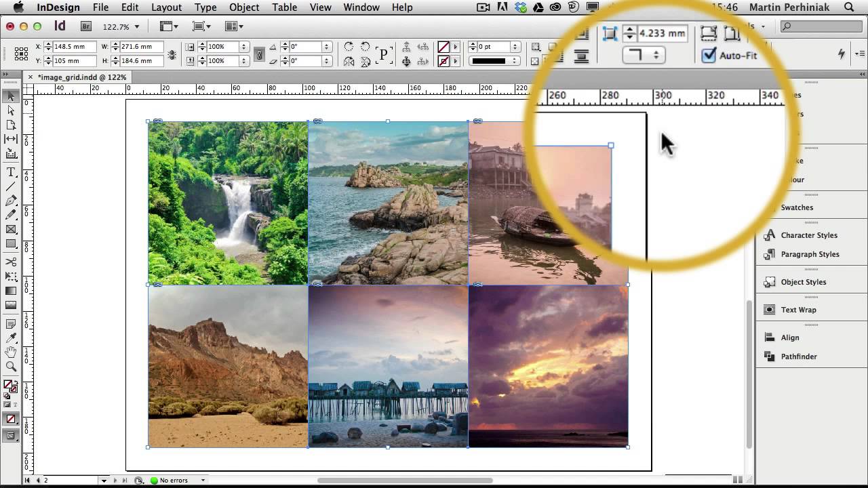Open Adobe Bridge via Br icon
The width and height of the screenshot is (868, 488).
86,26
